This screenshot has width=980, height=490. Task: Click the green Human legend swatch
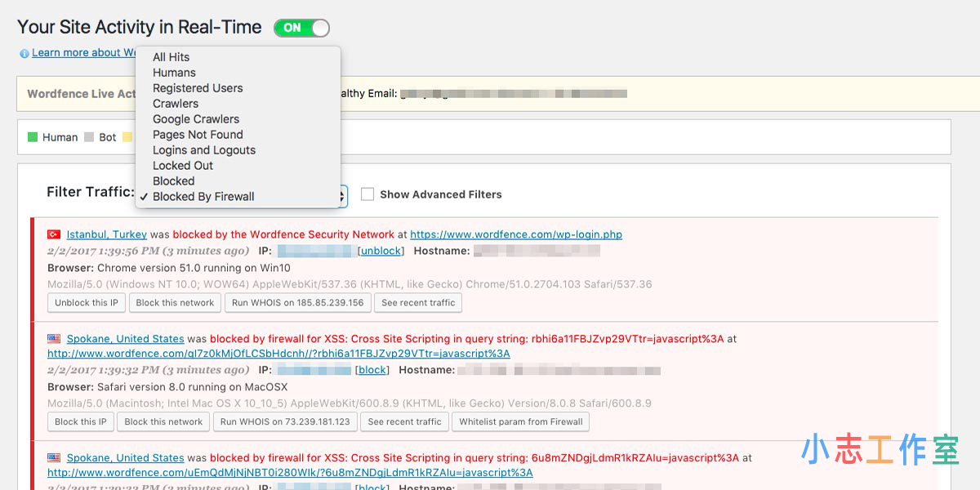(33, 136)
